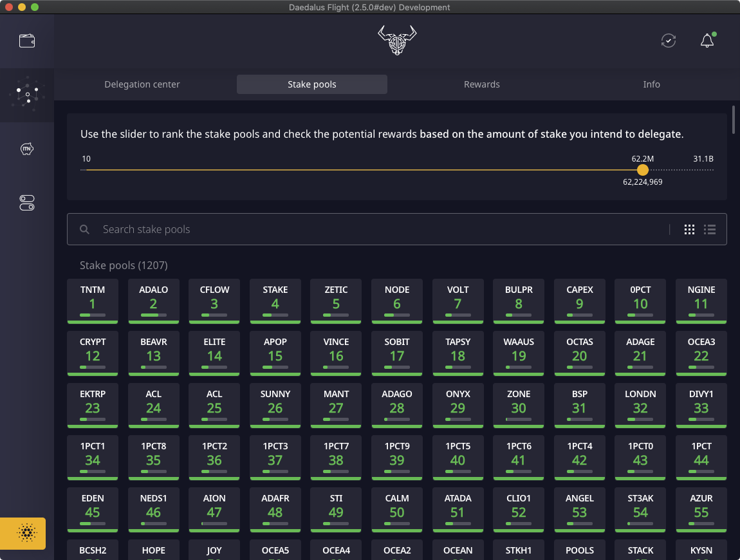Image resolution: width=740 pixels, height=560 pixels.
Task: Select the staking network icon in sidebar
Action: point(27,95)
